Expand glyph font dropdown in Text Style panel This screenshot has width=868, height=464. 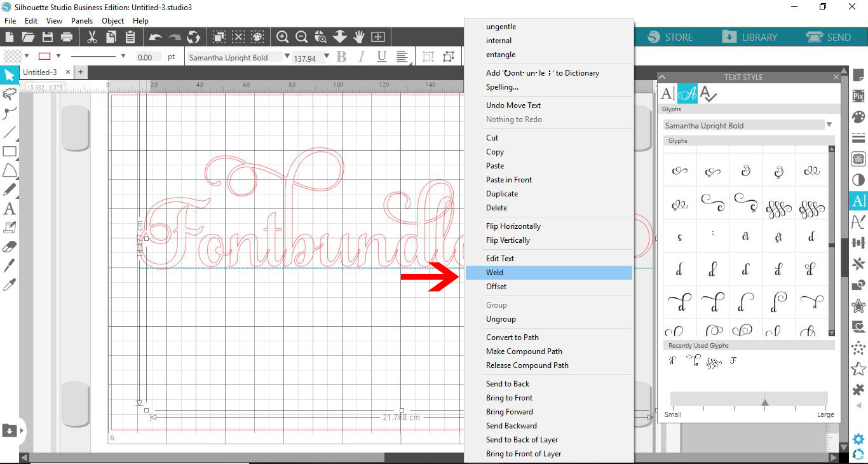(x=829, y=125)
